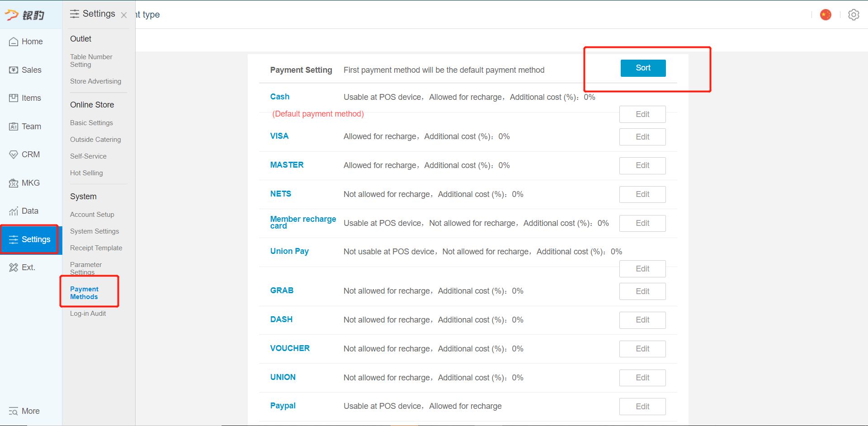The height and width of the screenshot is (426, 868).
Task: Edit the Member recharge card method
Action: coord(642,223)
